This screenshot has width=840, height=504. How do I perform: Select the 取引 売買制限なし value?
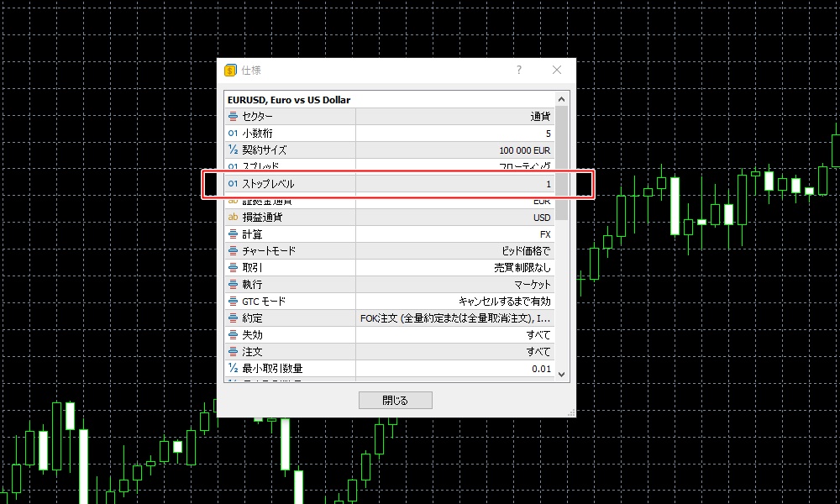522,268
